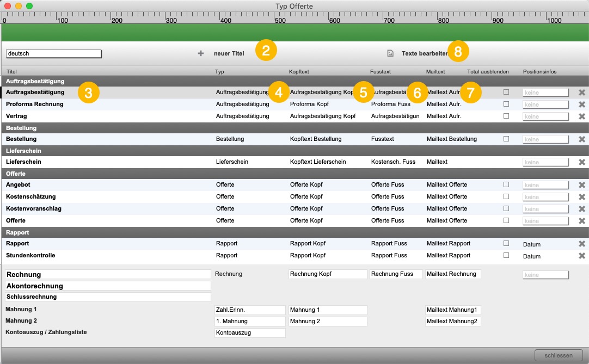Select the Offerte title row
Screen dimensions: 589x364
click(x=295, y=221)
